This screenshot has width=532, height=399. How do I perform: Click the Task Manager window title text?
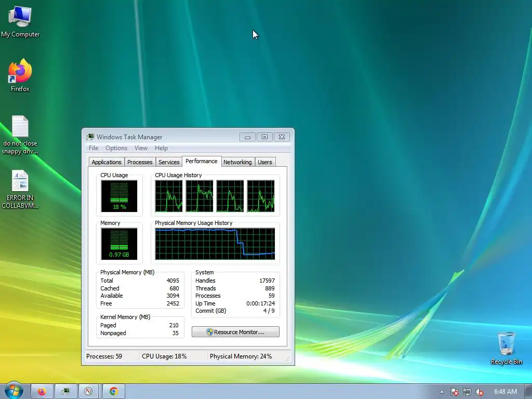[x=129, y=137]
